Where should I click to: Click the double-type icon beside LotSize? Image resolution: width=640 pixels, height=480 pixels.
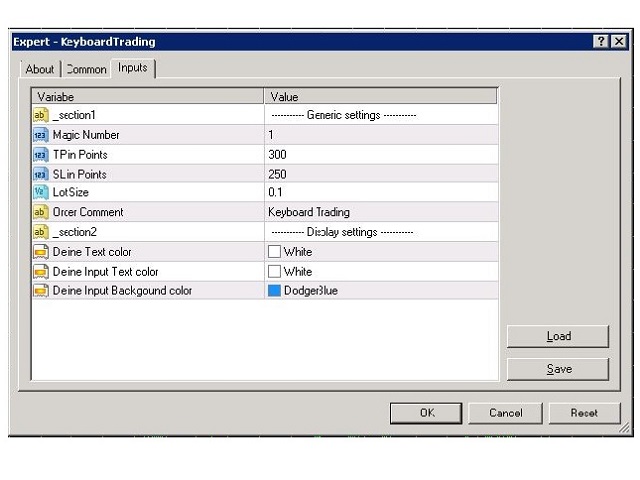(40, 192)
